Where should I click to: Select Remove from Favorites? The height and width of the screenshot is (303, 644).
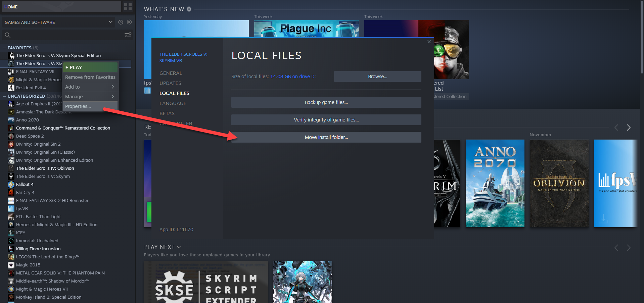coord(90,77)
